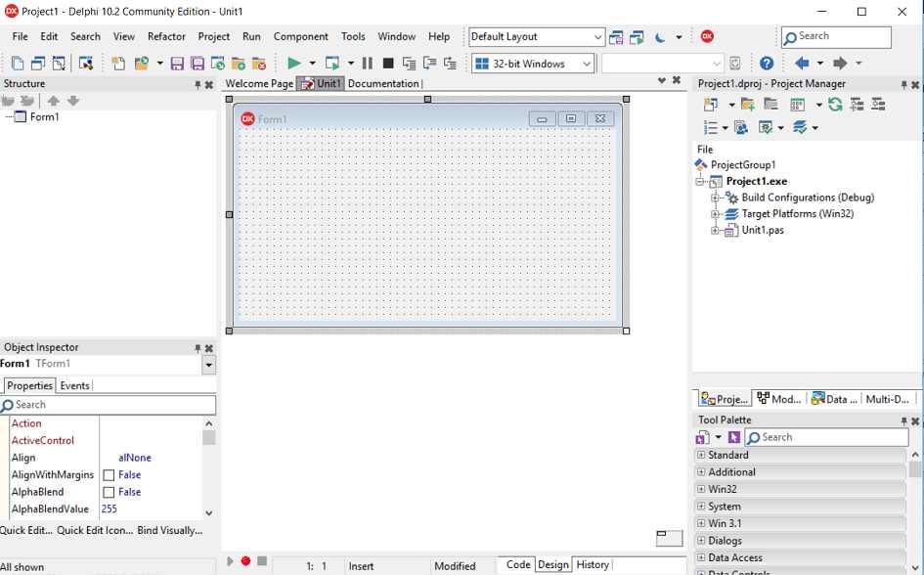Switch to the Code view tab

[518, 564]
